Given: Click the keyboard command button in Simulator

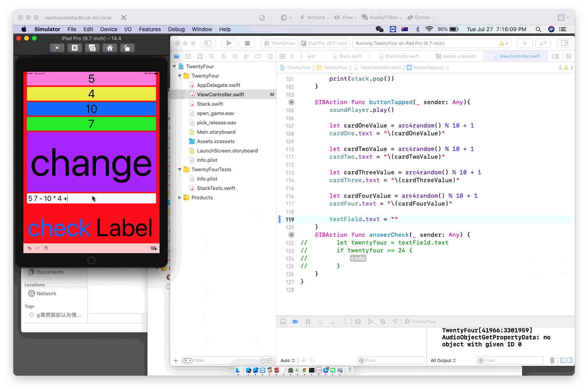Looking at the screenshot, I should tap(74, 48).
